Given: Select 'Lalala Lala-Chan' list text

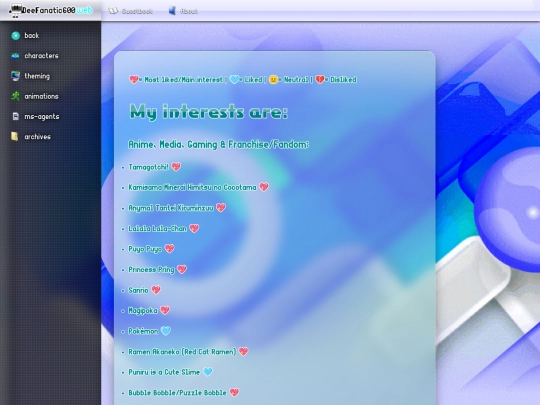Looking at the screenshot, I should pos(157,228).
